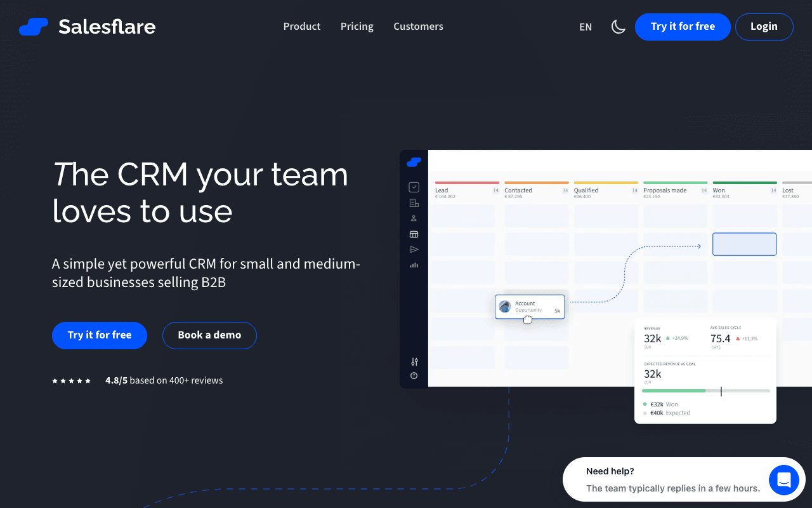This screenshot has height=508, width=812.
Task: Select the tasks checkmark sidebar icon
Action: coord(414,187)
